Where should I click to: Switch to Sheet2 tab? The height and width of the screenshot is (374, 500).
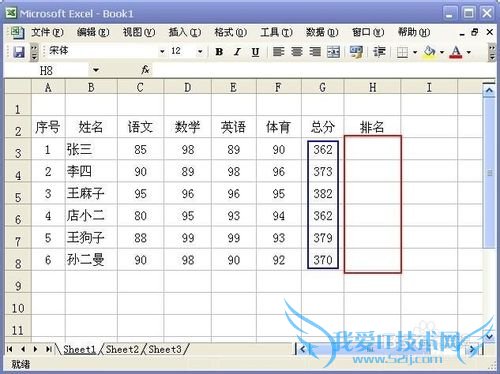click(x=122, y=349)
